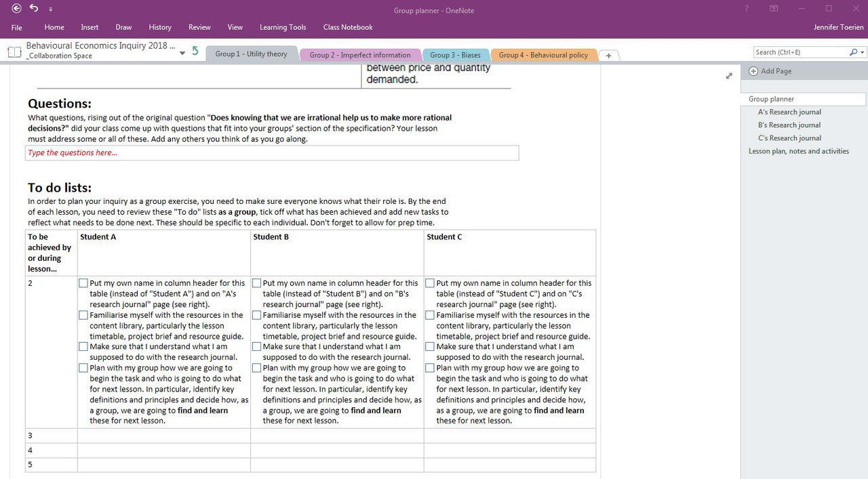Click the lesson '4' row cell

pyautogui.click(x=52, y=451)
